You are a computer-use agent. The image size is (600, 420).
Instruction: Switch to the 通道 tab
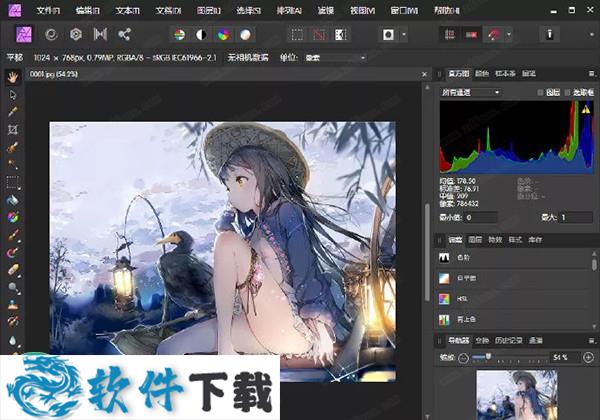pyautogui.click(x=535, y=340)
